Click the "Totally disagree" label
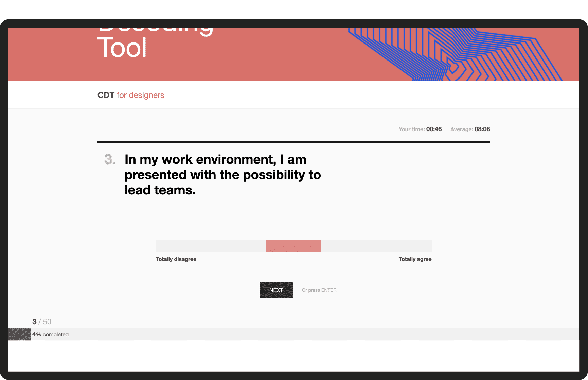This screenshot has height=380, width=588. pos(176,259)
